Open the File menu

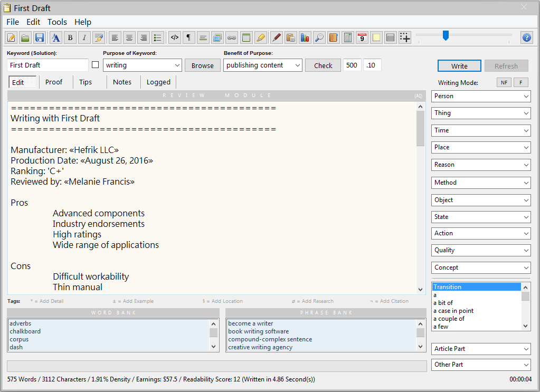pyautogui.click(x=13, y=22)
